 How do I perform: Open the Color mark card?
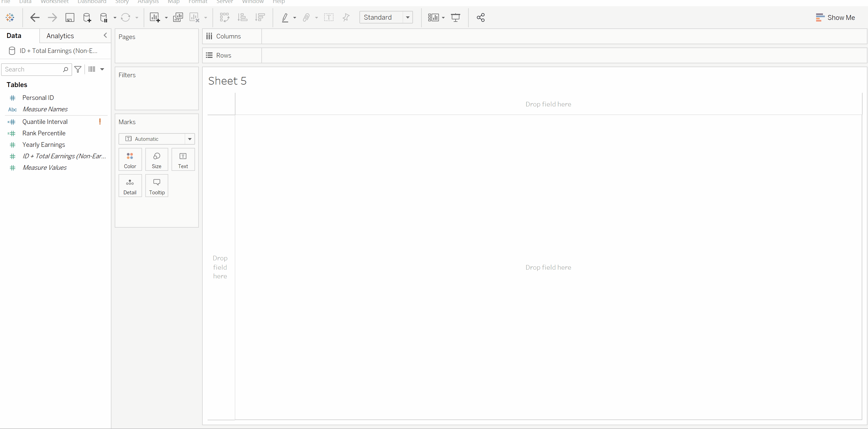click(130, 159)
